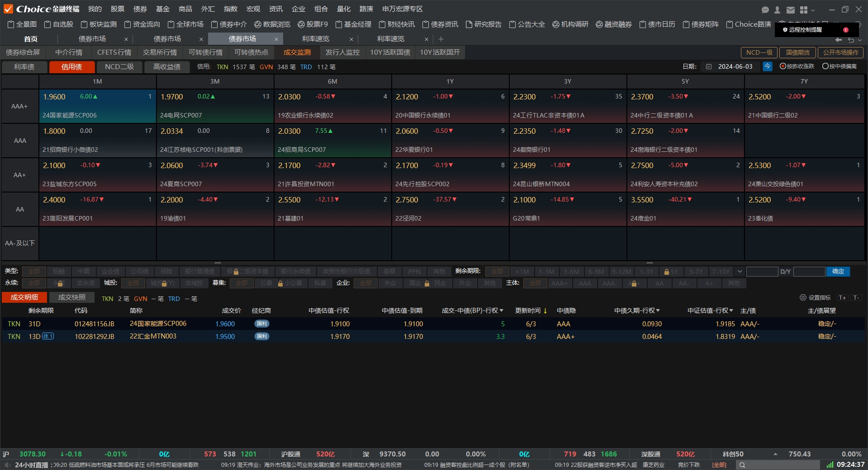Open the 全球市场 toolbar shortcut
This screenshot has height=470, width=868.
click(185, 24)
